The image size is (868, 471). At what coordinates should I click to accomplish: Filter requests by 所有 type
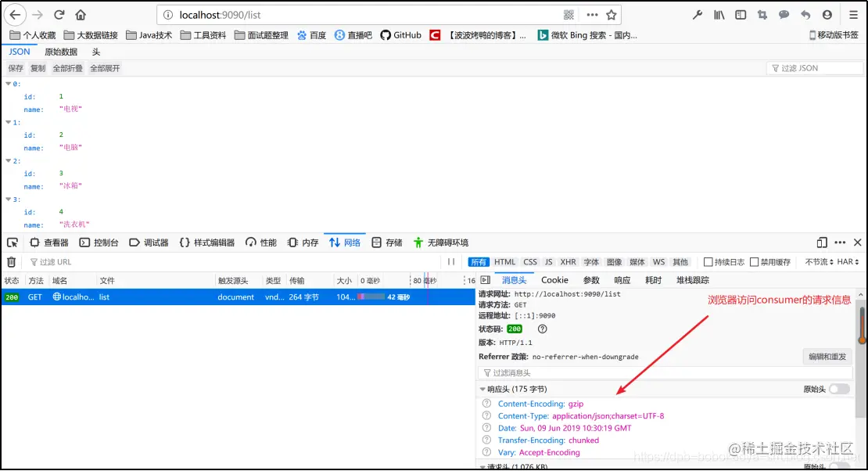479,262
